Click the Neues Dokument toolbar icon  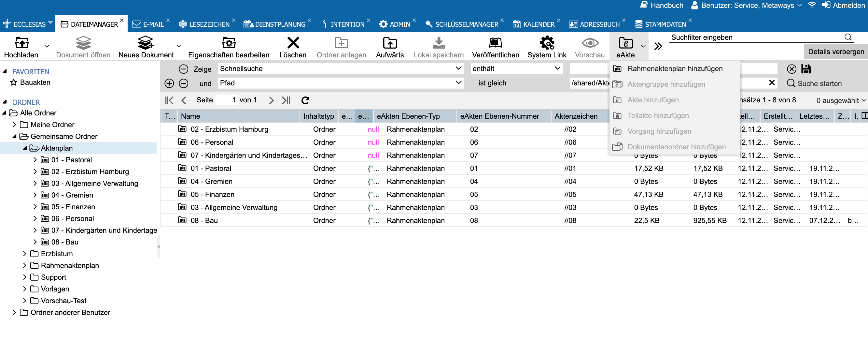[146, 43]
